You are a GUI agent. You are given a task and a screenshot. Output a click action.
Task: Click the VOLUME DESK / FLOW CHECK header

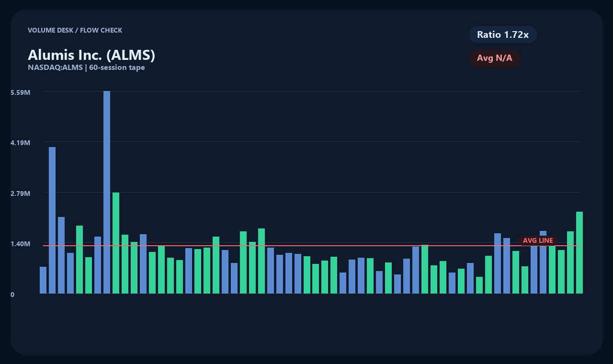coord(75,30)
